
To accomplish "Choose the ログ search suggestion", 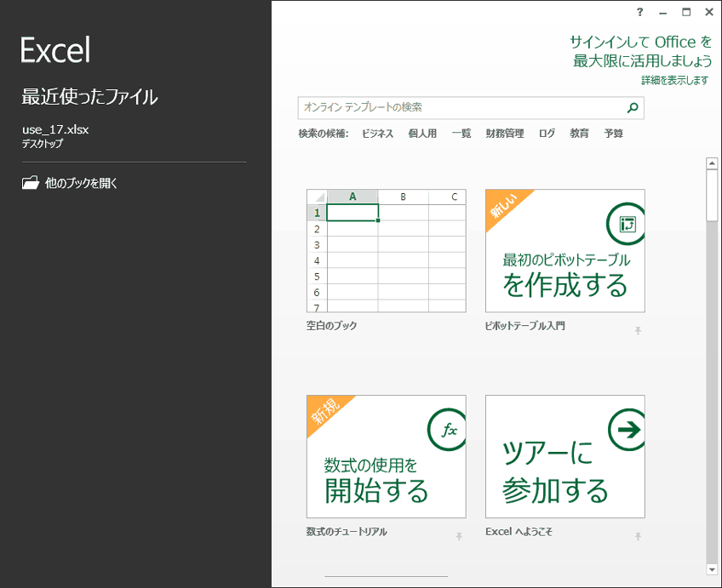I will [547, 134].
